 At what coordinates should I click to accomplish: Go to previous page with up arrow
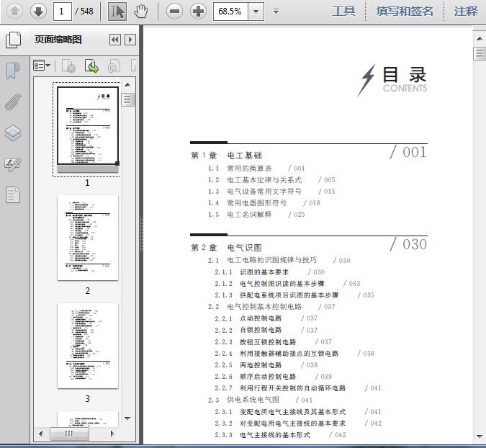point(14,12)
